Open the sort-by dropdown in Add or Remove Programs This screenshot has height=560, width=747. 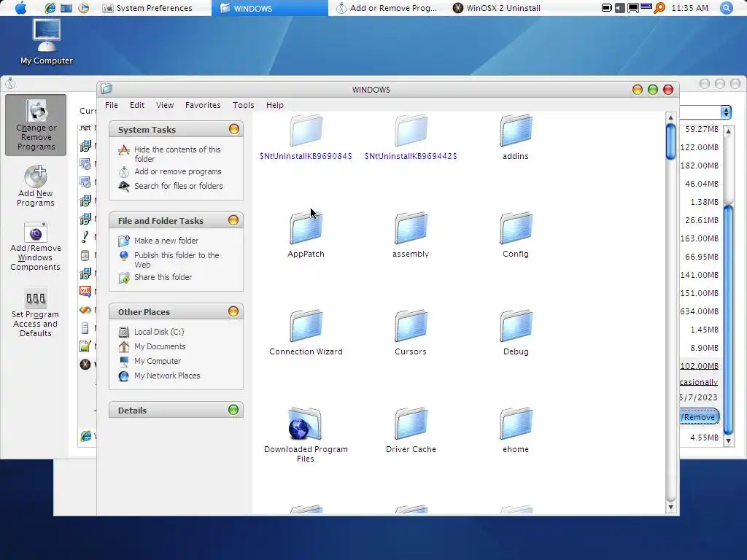point(726,112)
